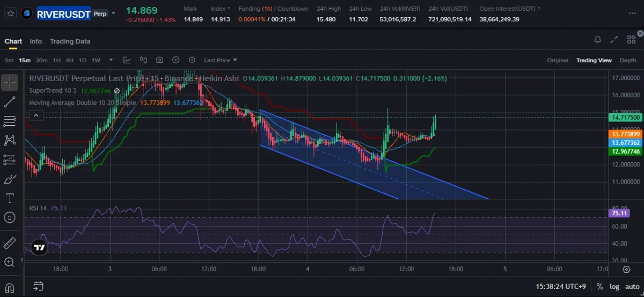The width and height of the screenshot is (644, 297).
Task: Click the 14.717500 current price label
Action: pos(625,117)
